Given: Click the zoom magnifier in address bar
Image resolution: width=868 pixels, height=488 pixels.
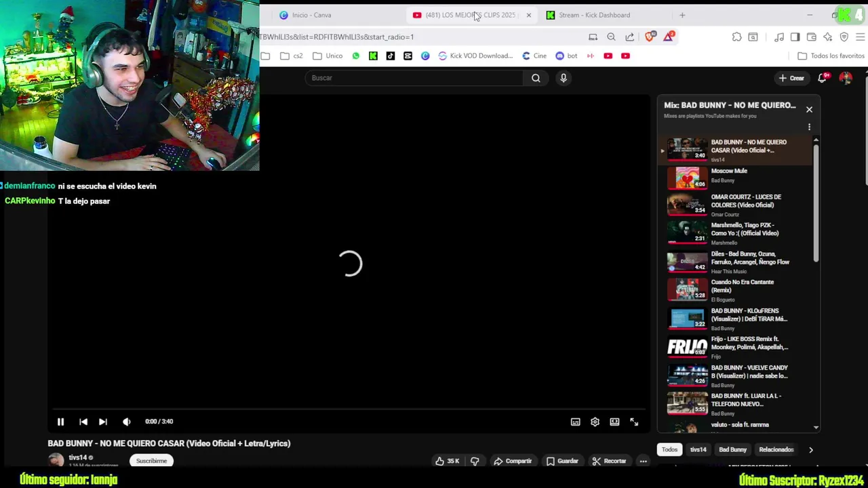Looking at the screenshot, I should (611, 37).
